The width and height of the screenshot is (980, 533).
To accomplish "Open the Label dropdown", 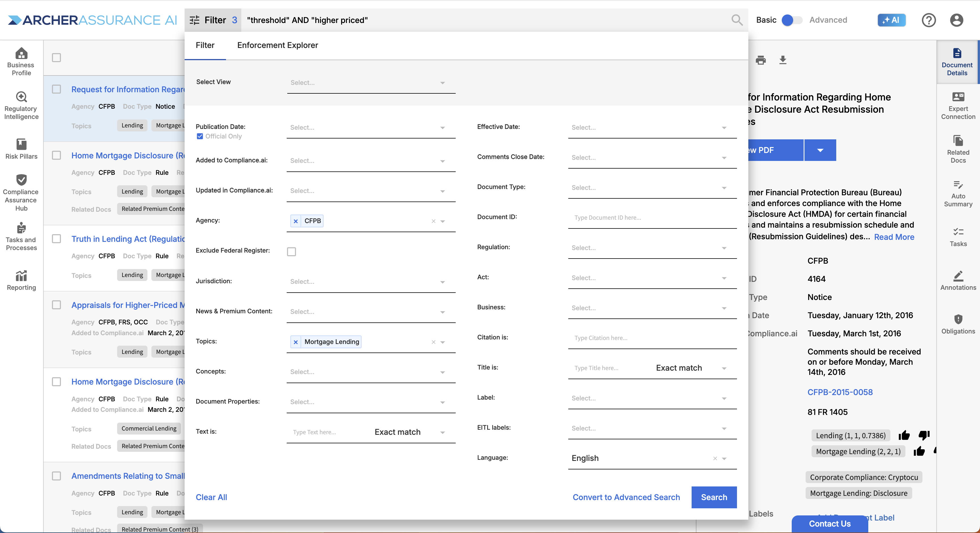I will [652, 398].
